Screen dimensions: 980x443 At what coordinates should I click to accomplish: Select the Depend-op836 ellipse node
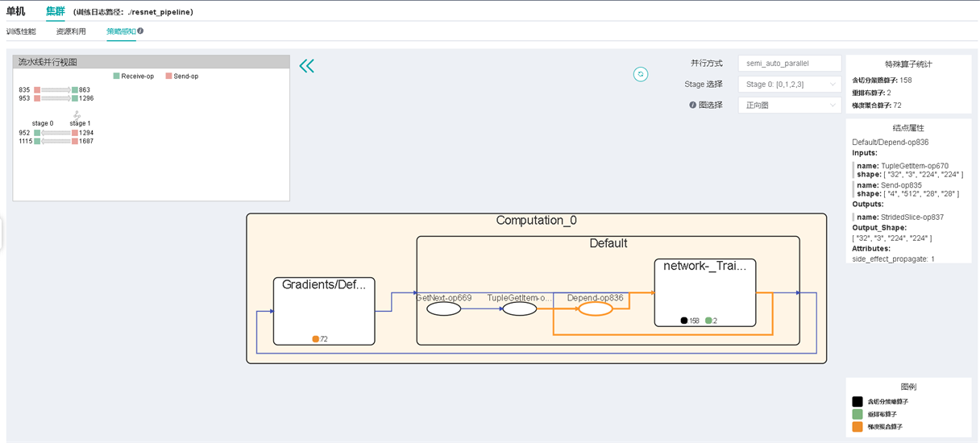pos(596,308)
